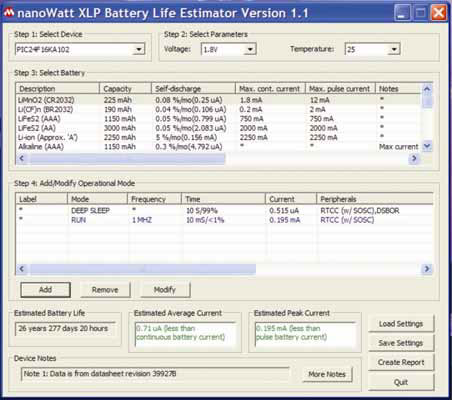Click Load Settings button

(401, 324)
